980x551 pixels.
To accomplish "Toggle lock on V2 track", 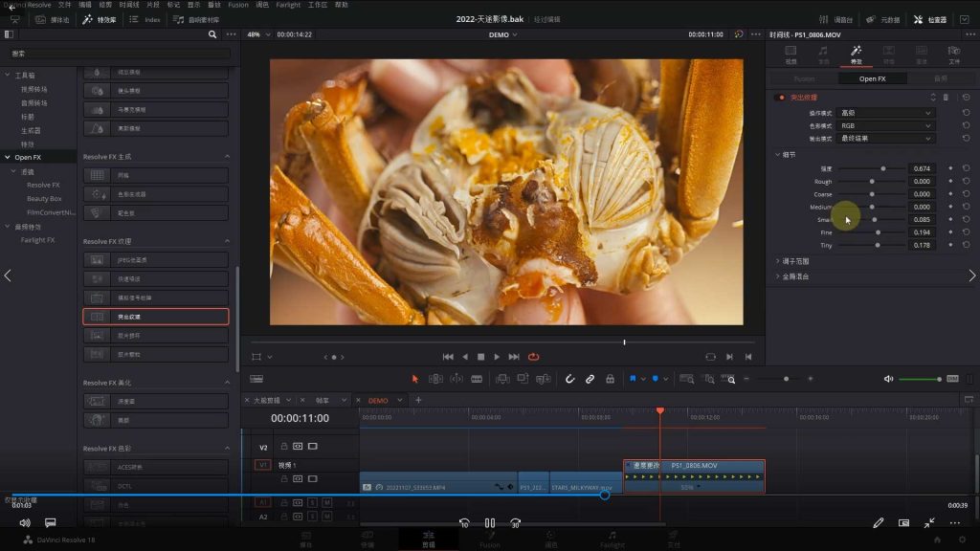I will click(x=283, y=447).
